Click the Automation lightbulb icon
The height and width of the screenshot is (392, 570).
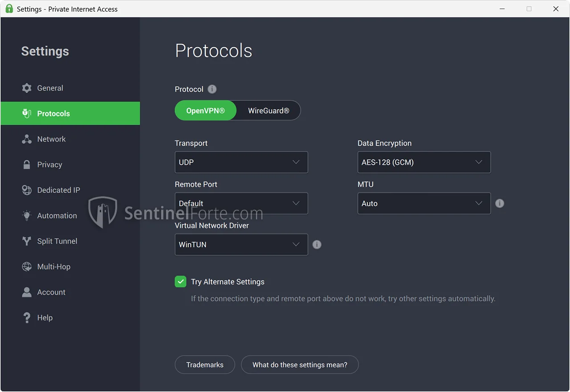click(27, 215)
